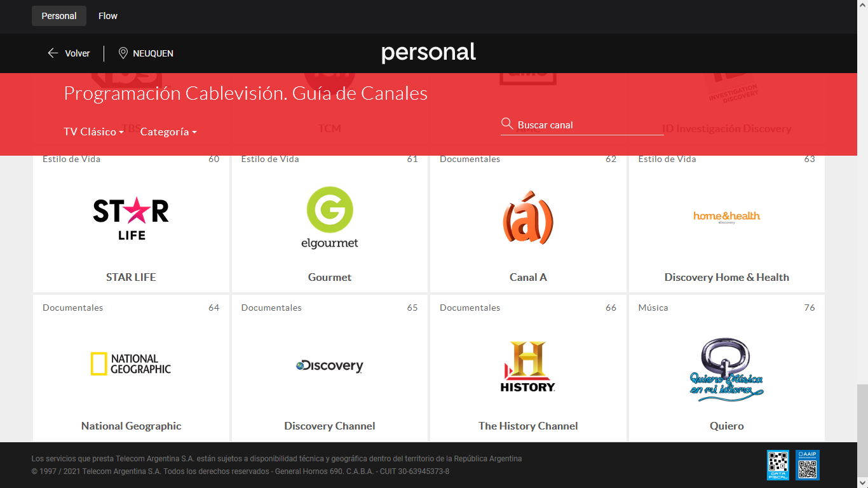868x488 pixels.
Task: Click the Canal A channel name
Action: pos(528,277)
